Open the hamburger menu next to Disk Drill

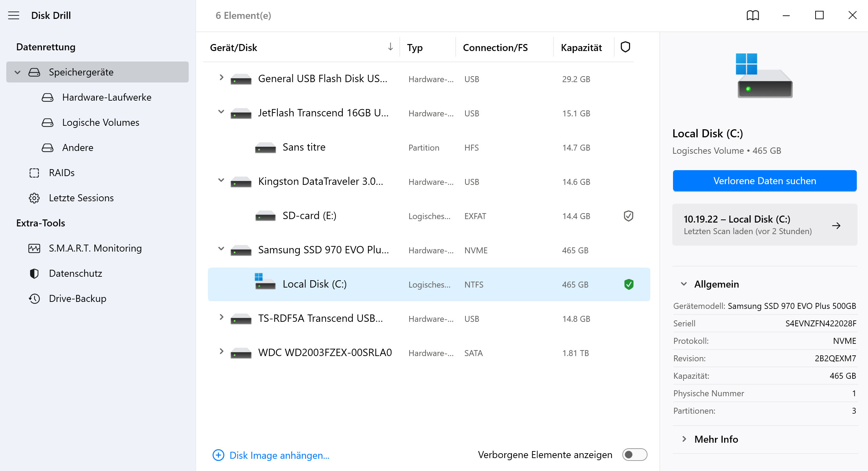click(x=14, y=15)
